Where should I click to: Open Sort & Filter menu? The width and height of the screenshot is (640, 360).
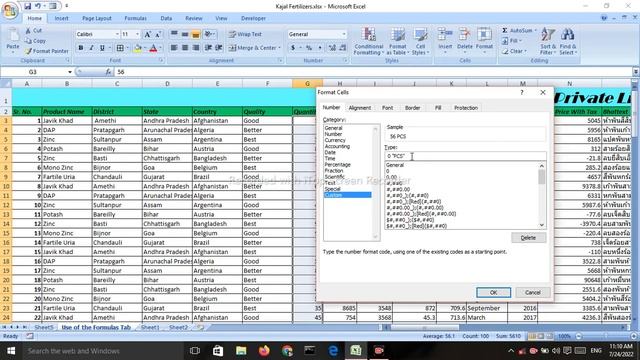pyautogui.click(x=548, y=41)
